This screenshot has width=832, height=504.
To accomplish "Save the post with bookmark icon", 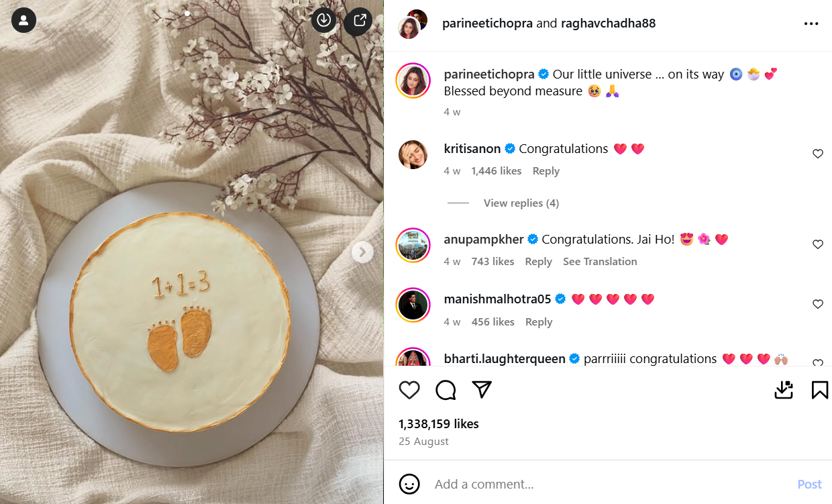I will pyautogui.click(x=819, y=390).
